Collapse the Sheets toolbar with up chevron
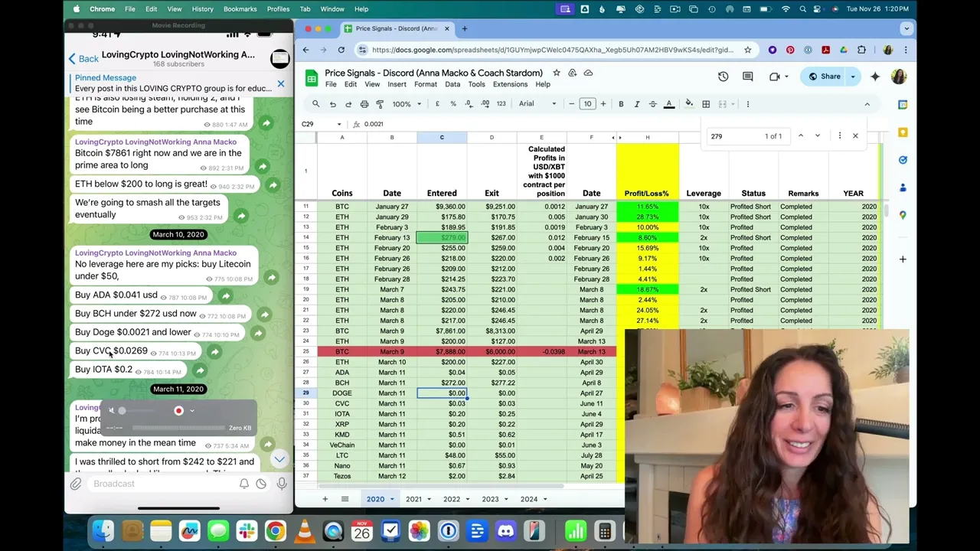980x551 pixels. click(x=867, y=104)
